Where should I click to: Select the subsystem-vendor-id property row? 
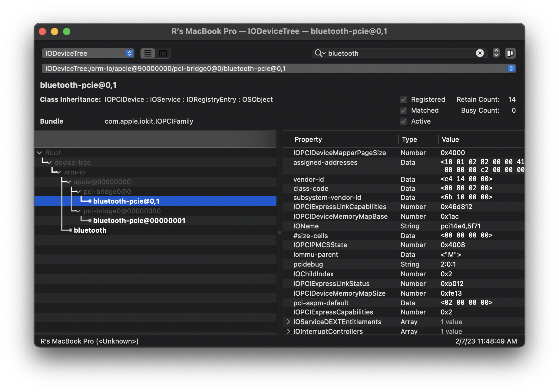click(404, 197)
